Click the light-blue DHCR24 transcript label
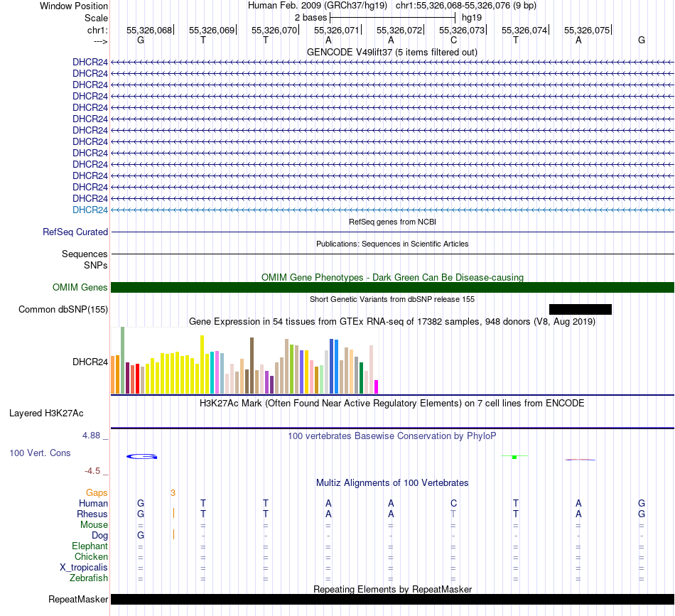The image size is (675, 616). pos(90,210)
